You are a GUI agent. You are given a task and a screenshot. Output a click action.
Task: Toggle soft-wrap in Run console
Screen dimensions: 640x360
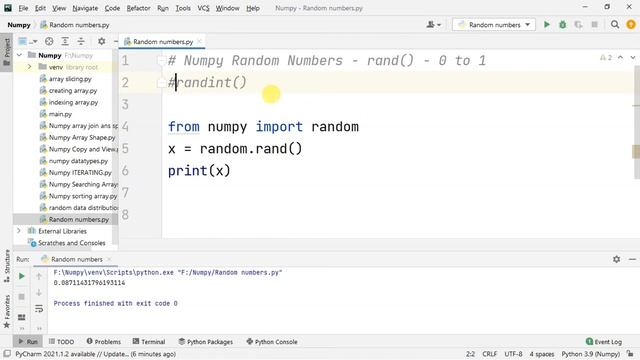[39, 309]
